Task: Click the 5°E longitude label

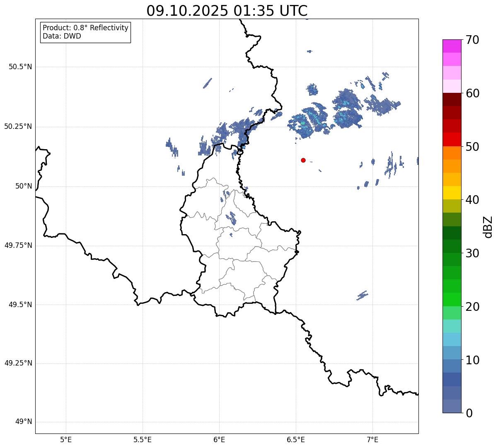Action: coord(66,439)
